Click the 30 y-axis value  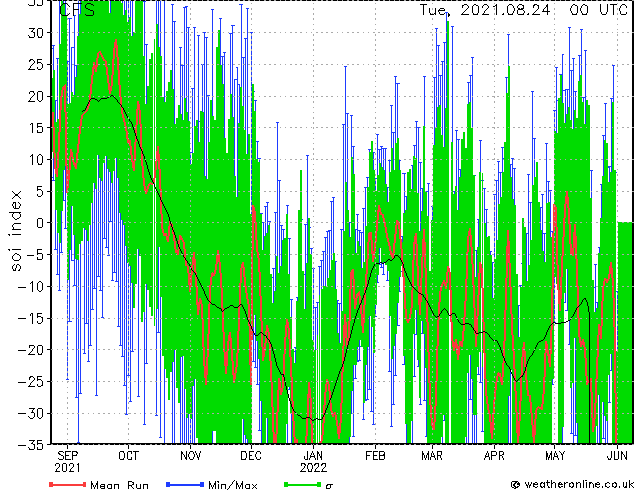coord(36,33)
